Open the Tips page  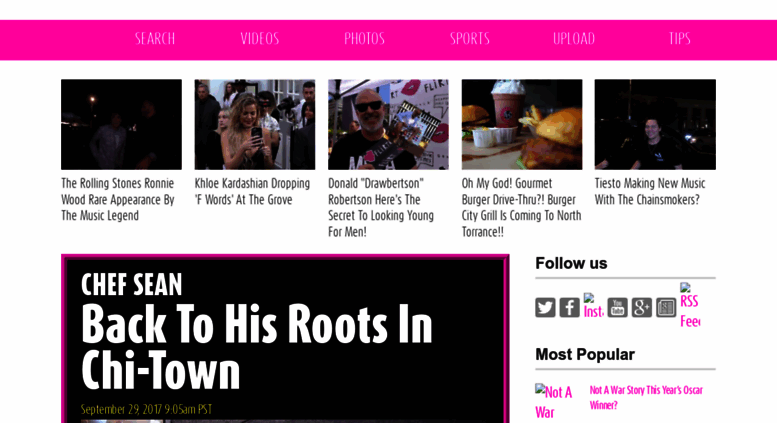click(679, 39)
